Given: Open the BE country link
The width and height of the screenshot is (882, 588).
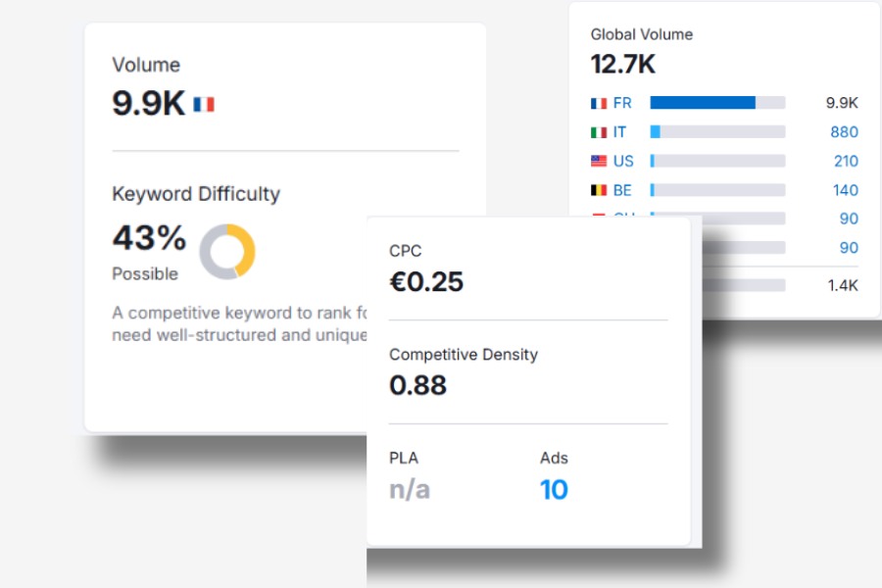Looking at the screenshot, I should point(623,190).
